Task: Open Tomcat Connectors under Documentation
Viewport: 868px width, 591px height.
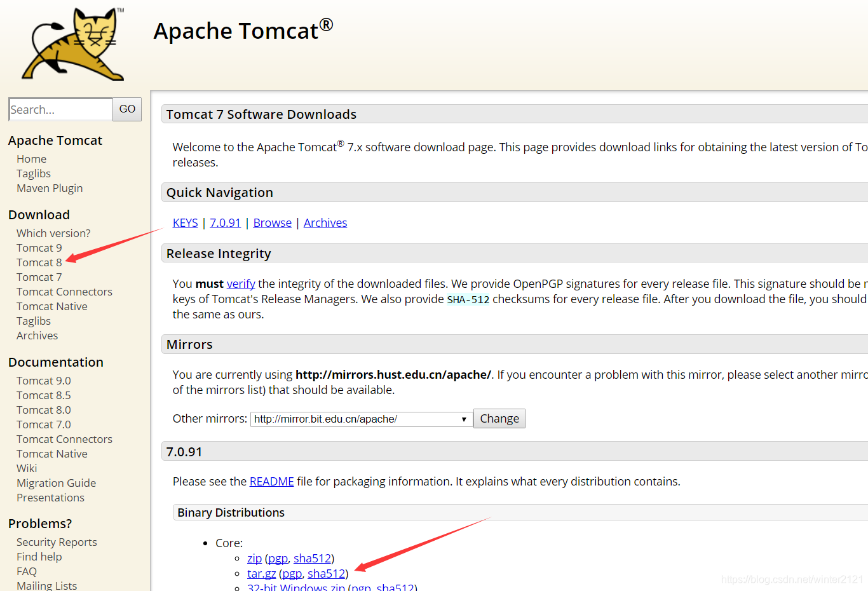Action: pos(64,439)
